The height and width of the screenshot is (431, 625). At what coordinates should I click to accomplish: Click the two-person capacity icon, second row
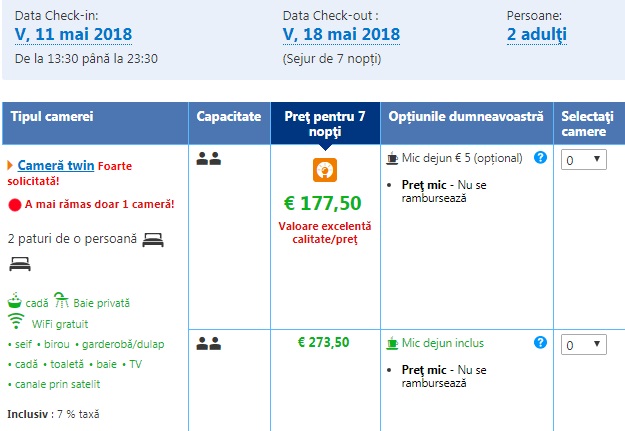208,343
